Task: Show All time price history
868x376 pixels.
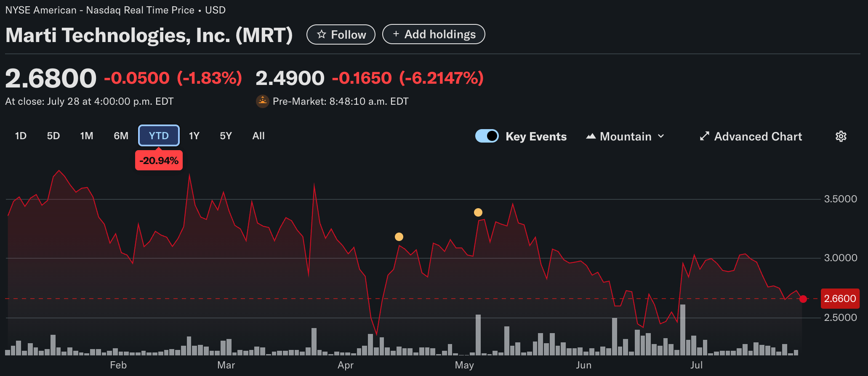Action: click(258, 136)
